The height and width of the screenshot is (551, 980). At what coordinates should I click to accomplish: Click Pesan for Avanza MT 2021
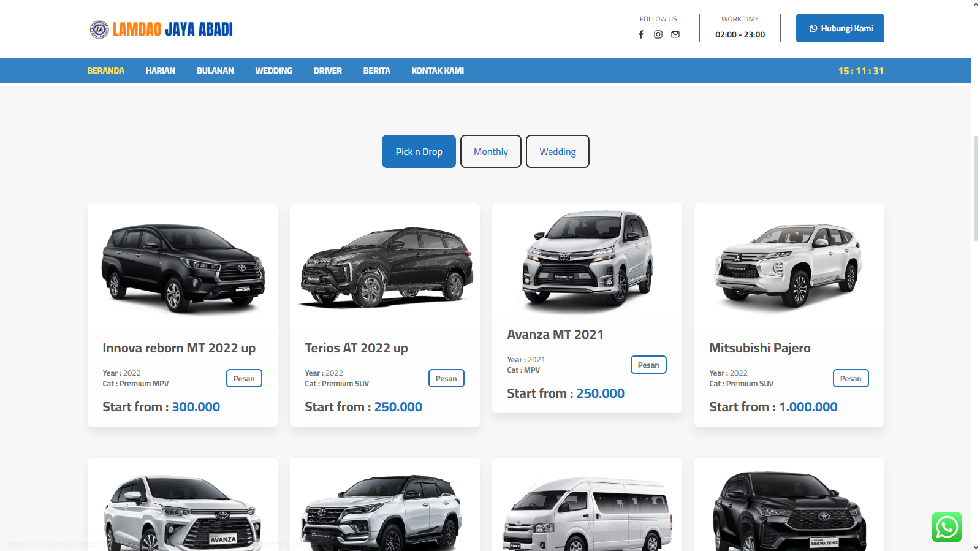[x=648, y=365]
